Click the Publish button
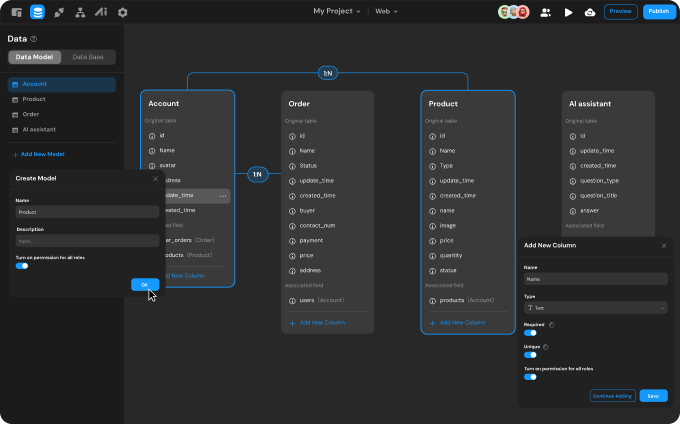680x424 pixels. (x=657, y=12)
